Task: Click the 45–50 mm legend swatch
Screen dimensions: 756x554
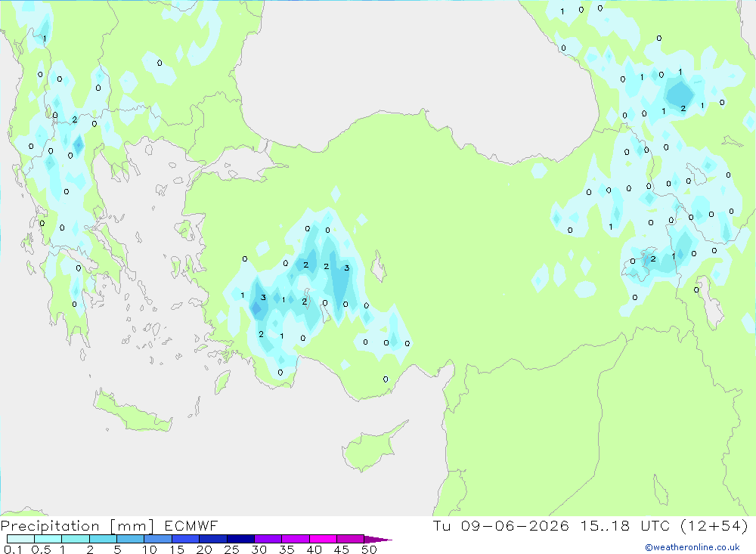Action: (350, 539)
